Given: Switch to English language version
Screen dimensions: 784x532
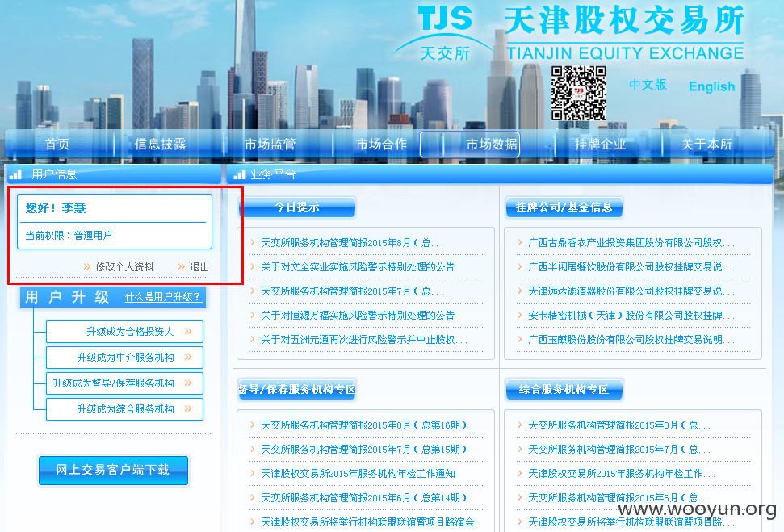Looking at the screenshot, I should point(711,86).
